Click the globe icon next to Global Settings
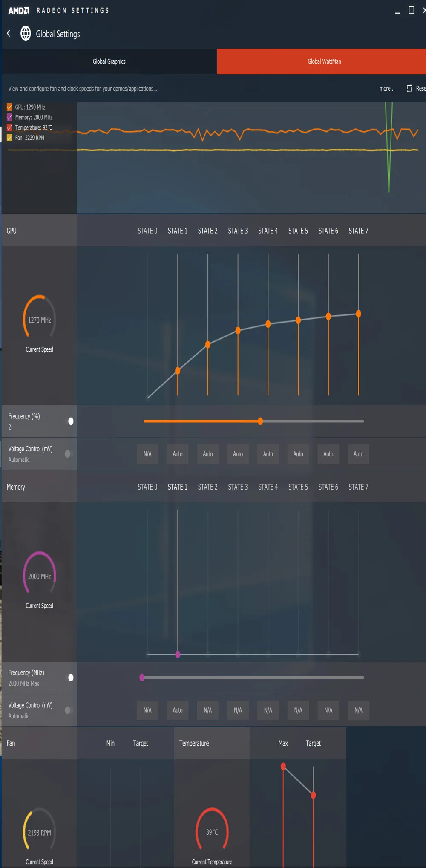The height and width of the screenshot is (868, 426). click(x=26, y=33)
